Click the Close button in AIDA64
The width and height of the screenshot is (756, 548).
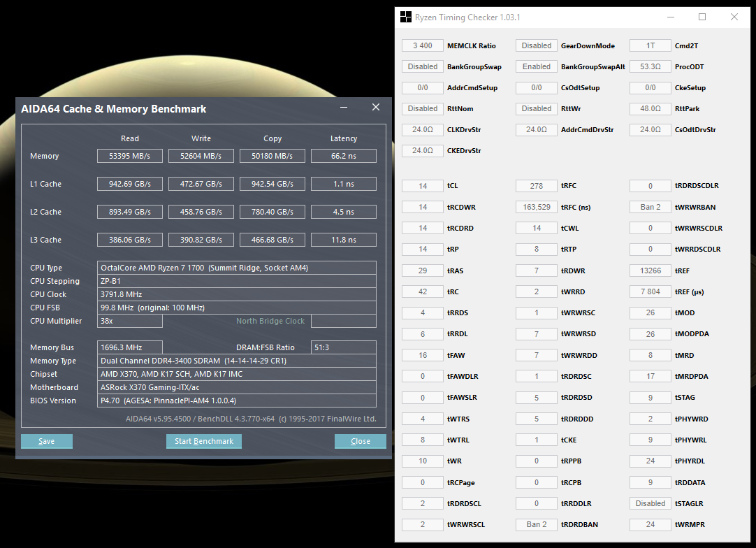(360, 441)
